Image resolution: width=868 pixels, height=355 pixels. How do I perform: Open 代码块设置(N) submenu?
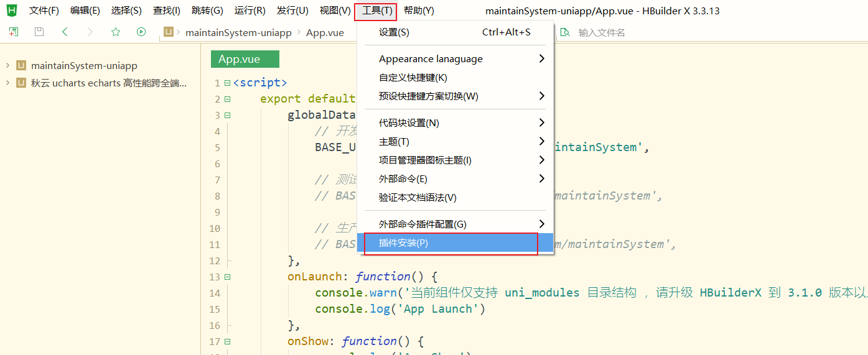455,122
